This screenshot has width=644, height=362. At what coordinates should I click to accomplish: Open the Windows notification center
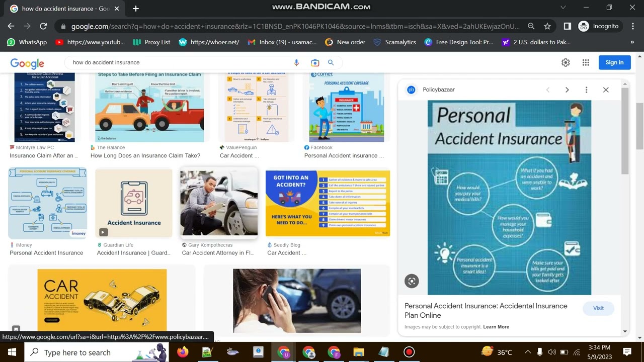(627, 352)
